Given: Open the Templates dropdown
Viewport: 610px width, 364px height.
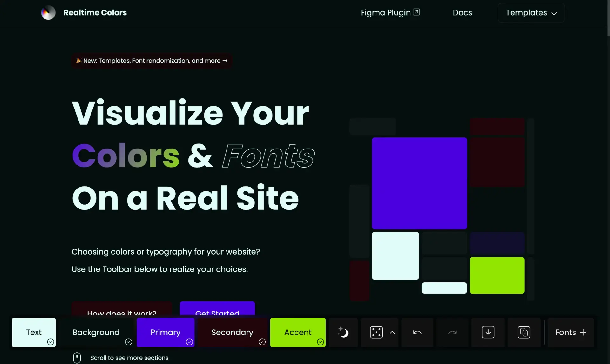Looking at the screenshot, I should [531, 13].
